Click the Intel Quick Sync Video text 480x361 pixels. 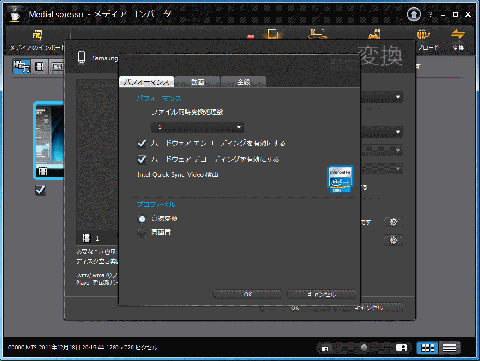(178, 175)
